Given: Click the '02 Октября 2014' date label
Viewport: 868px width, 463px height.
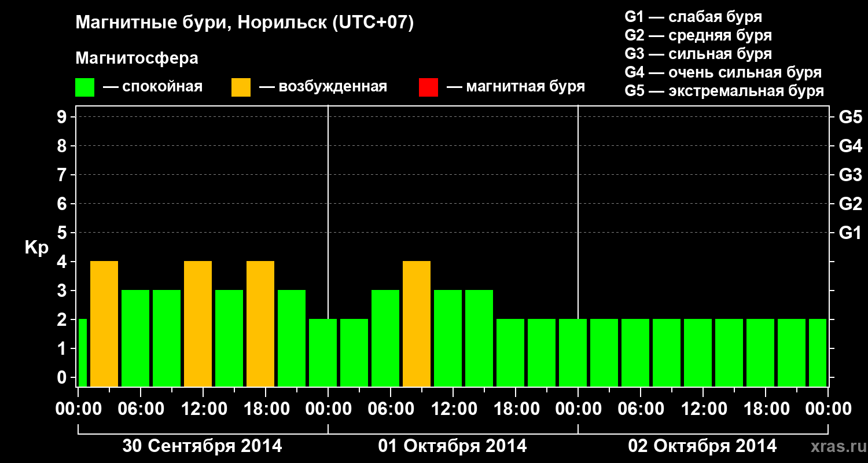Looking at the screenshot, I should [x=703, y=446].
